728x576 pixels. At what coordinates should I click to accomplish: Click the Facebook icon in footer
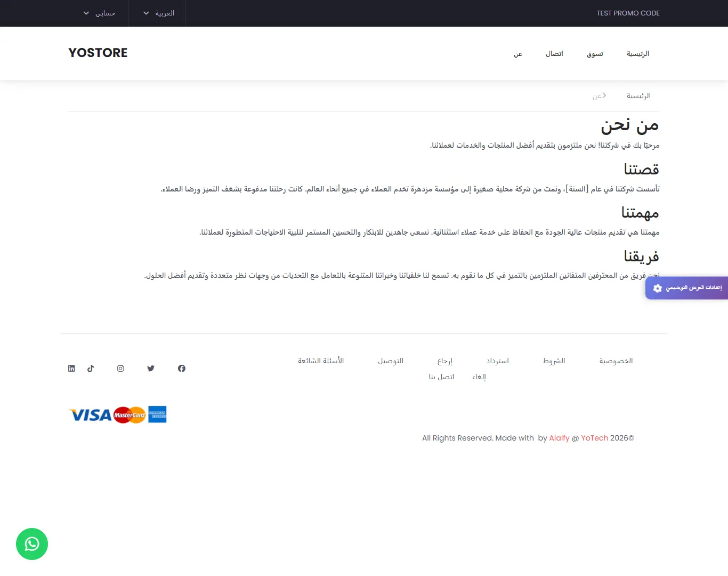(182, 369)
